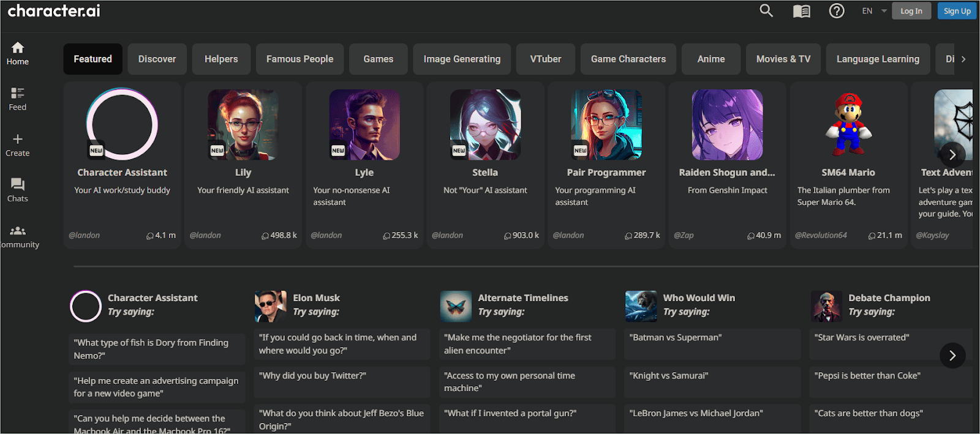
Task: Click the help question mark icon
Action: 837,11
